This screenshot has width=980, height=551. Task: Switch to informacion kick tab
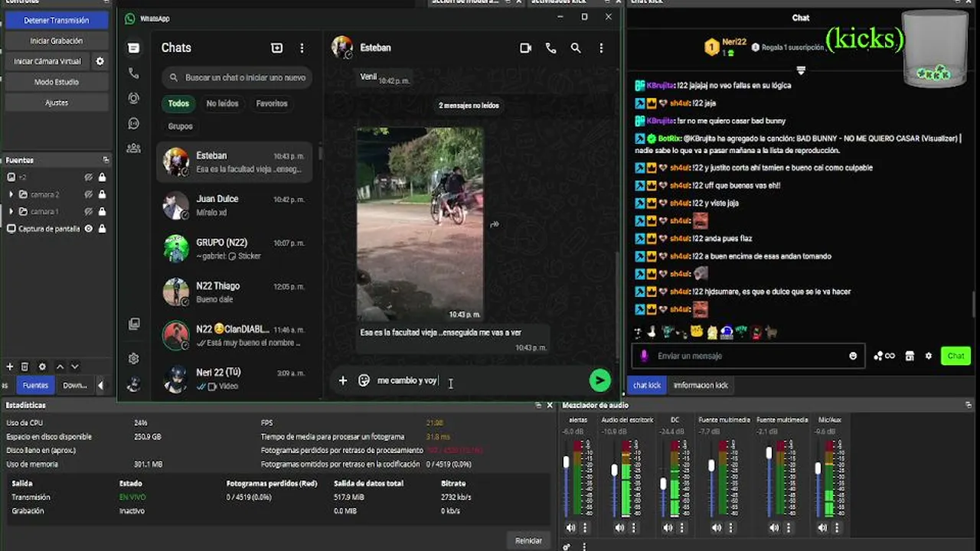701,385
